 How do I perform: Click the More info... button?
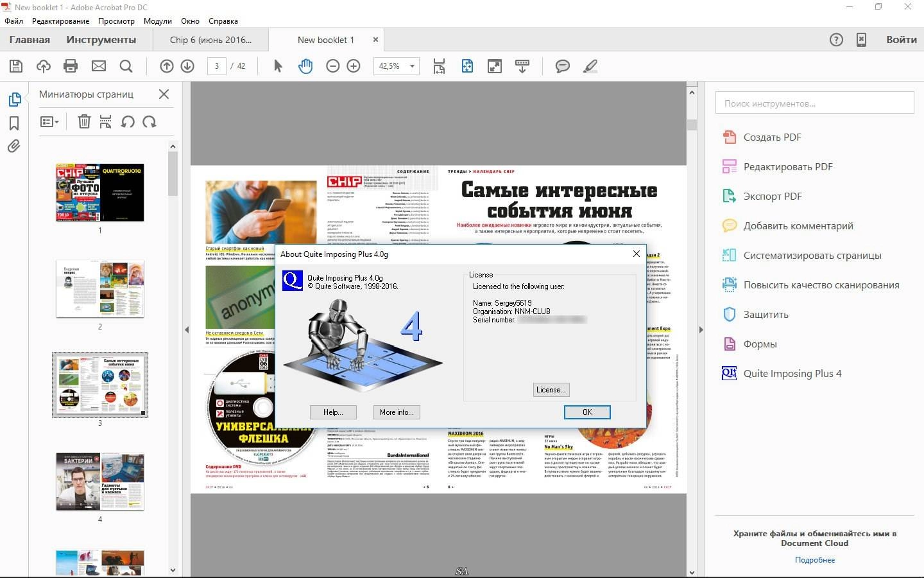[396, 412]
